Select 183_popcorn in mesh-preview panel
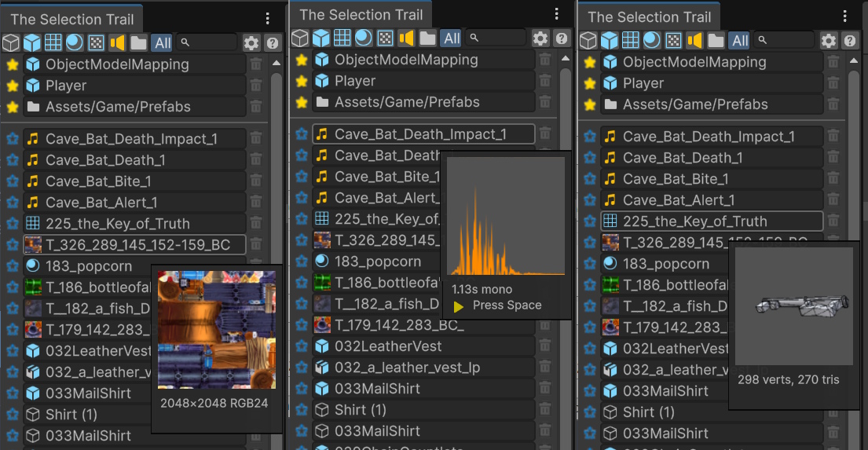The height and width of the screenshot is (450, 868). point(665,264)
